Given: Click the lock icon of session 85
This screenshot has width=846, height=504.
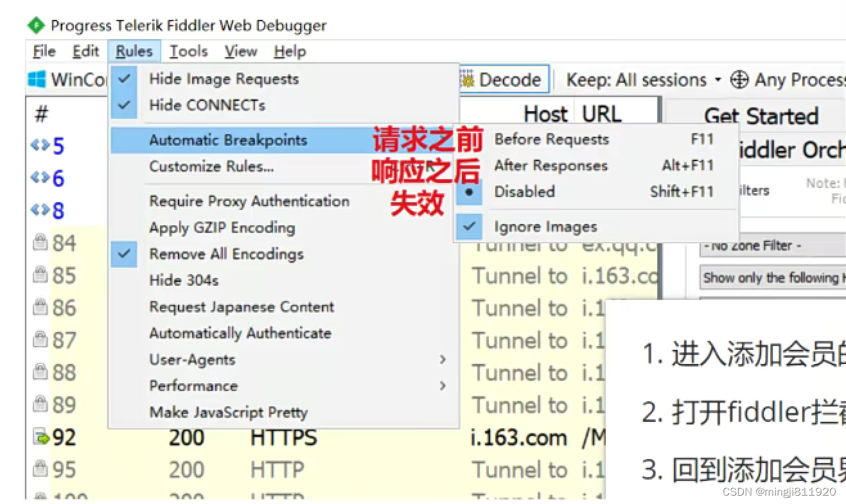Looking at the screenshot, I should [x=40, y=275].
